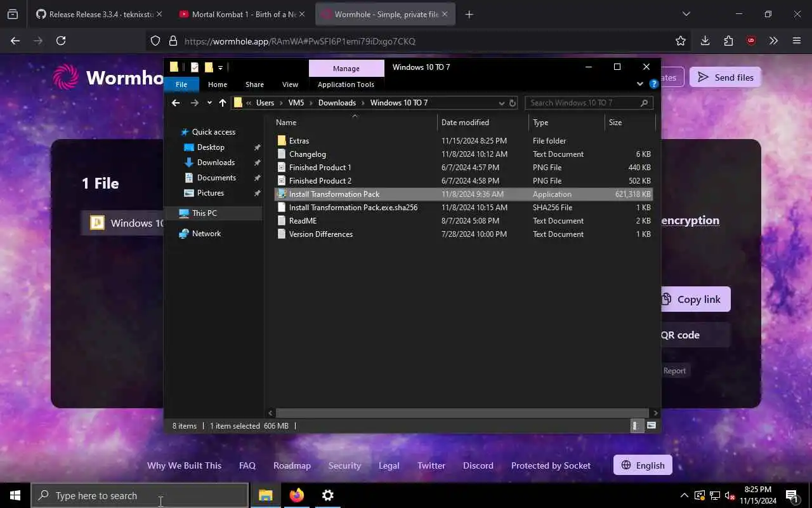
Task: Open the Security footer link
Action: [344, 465]
